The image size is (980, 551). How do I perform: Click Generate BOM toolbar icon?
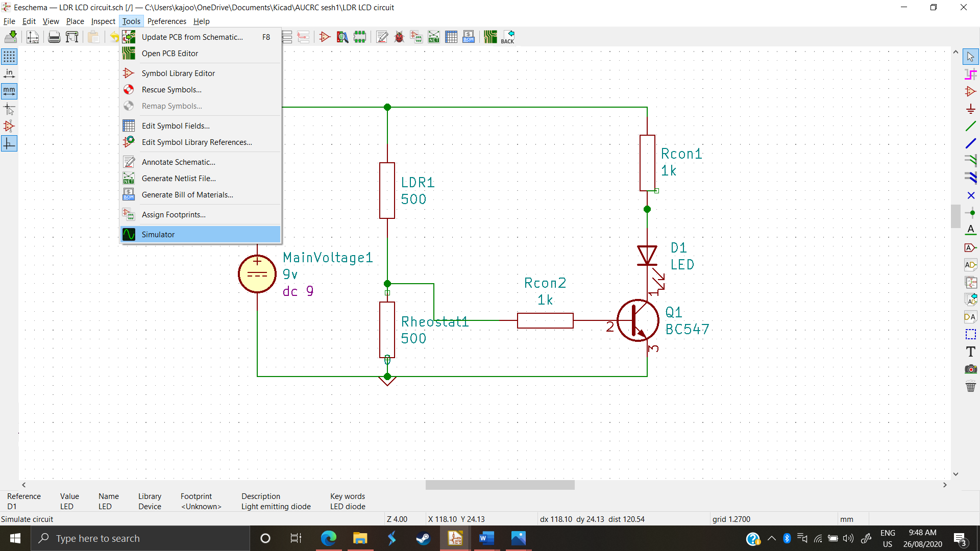point(469,37)
